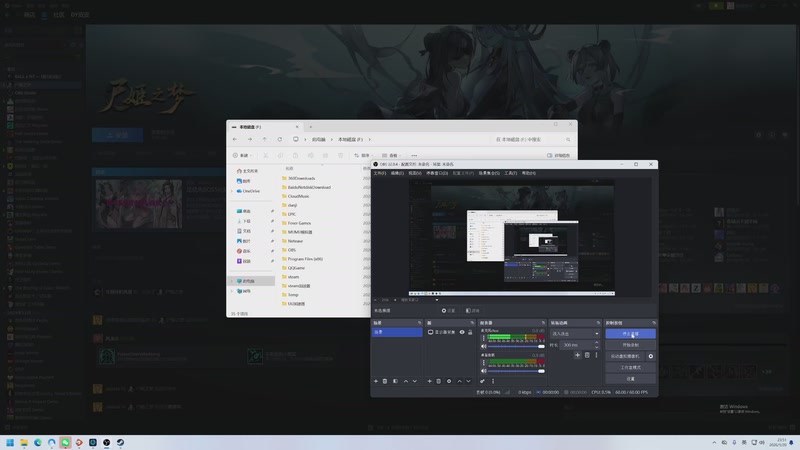Move source up arrow in Sources panel
The image size is (800, 450).
(460, 381)
